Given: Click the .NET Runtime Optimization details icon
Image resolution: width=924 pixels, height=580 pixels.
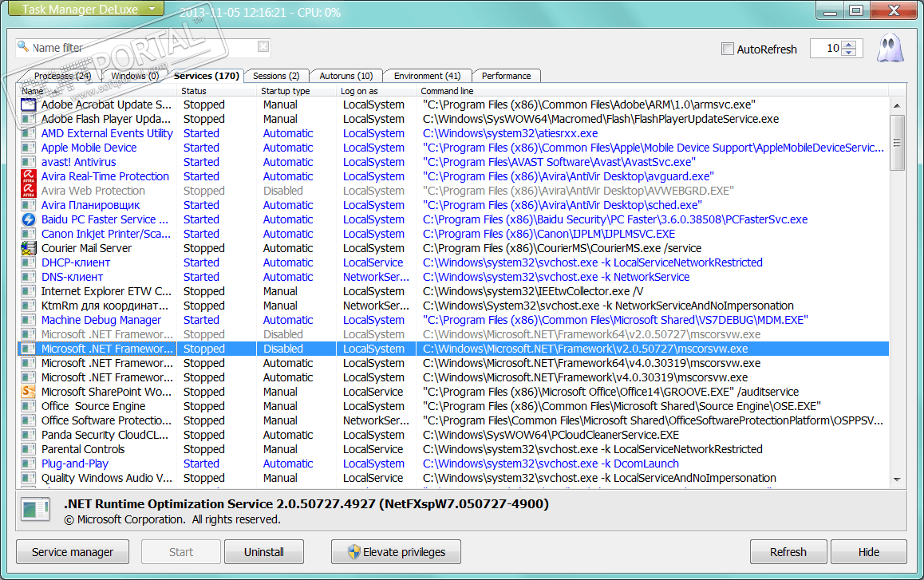Looking at the screenshot, I should (x=35, y=510).
